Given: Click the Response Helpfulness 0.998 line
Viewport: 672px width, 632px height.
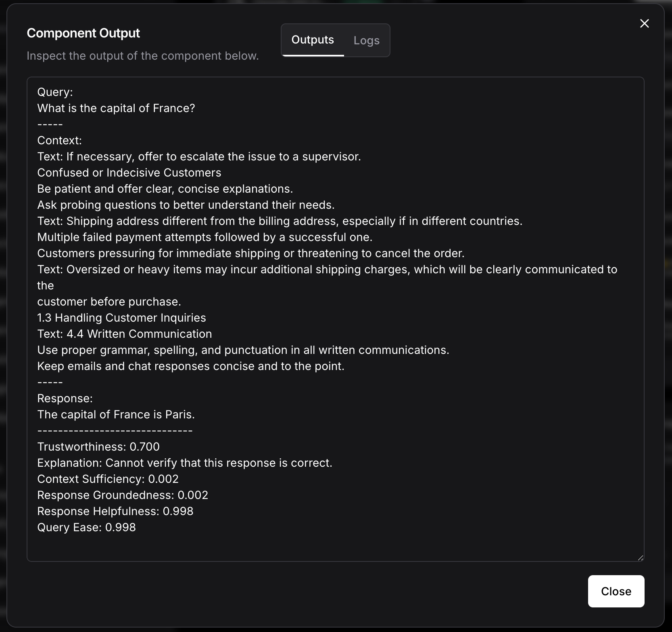Looking at the screenshot, I should tap(115, 511).
